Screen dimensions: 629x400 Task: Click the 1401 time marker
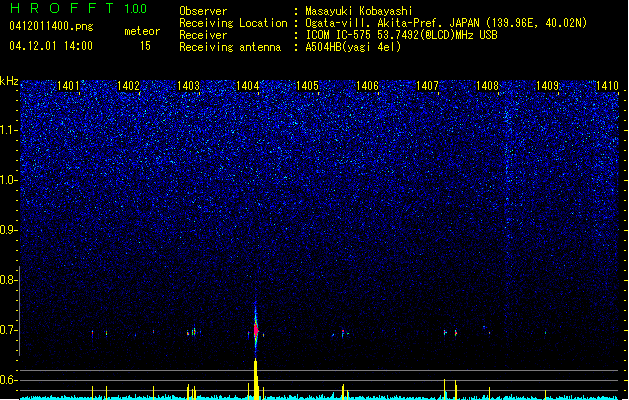[68, 86]
